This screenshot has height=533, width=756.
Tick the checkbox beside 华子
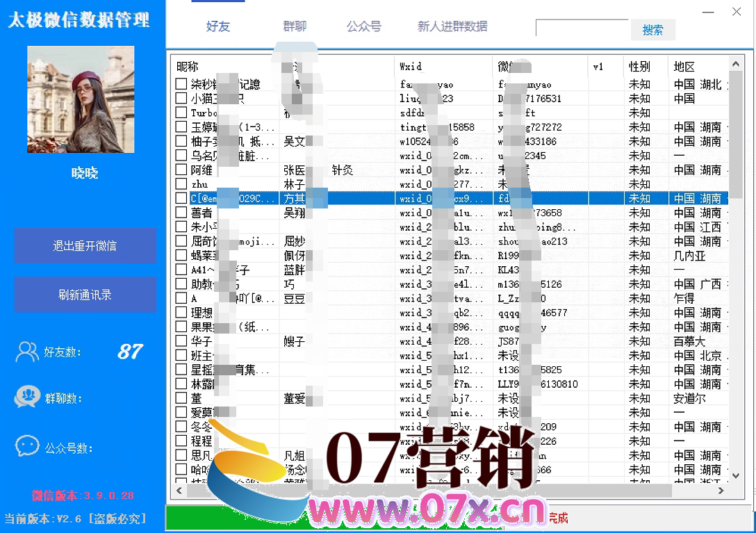pos(181,341)
